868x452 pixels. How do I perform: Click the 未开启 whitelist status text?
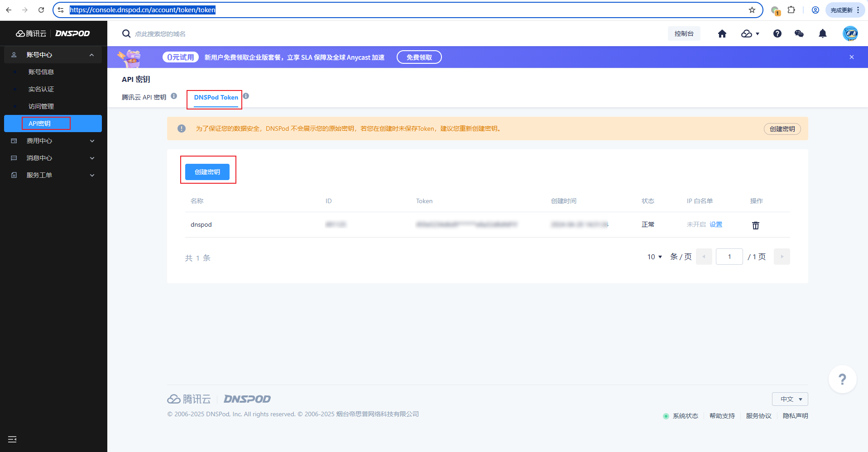pos(696,224)
